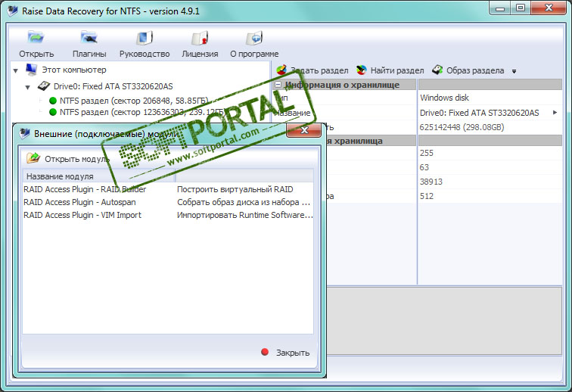572x392 pixels.
Task: Open the Лицензия license icon
Action: (200, 38)
